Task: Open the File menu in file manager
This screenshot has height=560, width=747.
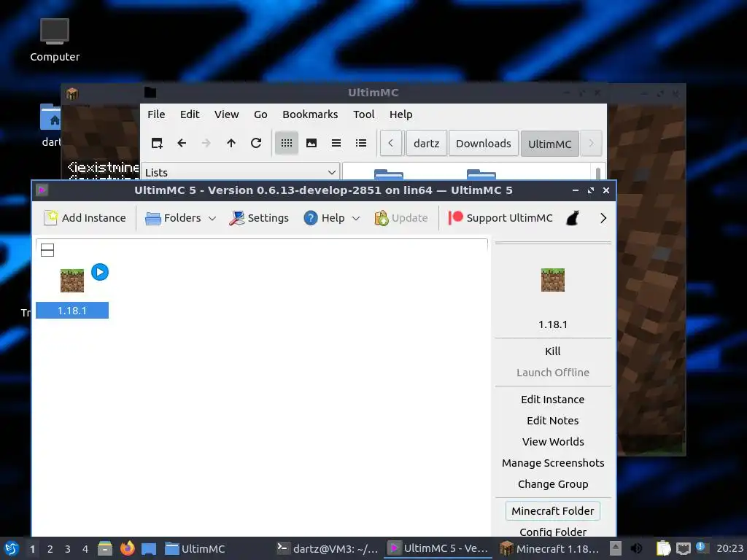Action: point(156,114)
